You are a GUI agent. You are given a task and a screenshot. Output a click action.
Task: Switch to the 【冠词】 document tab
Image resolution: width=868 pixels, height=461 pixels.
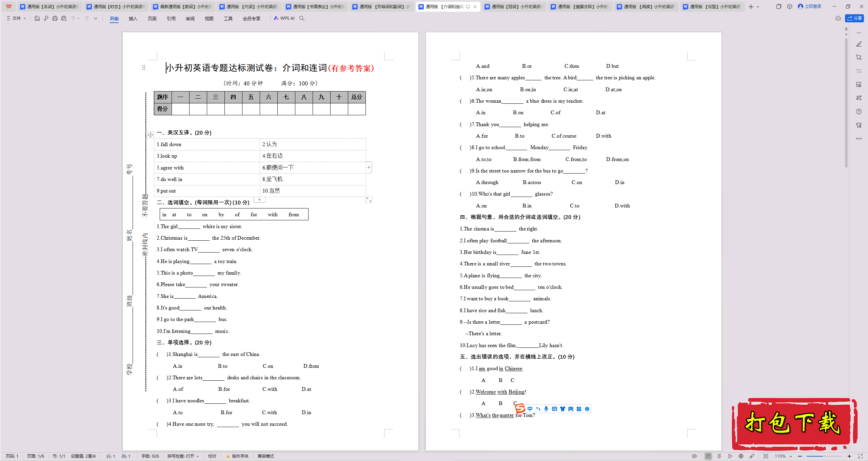tap(514, 7)
